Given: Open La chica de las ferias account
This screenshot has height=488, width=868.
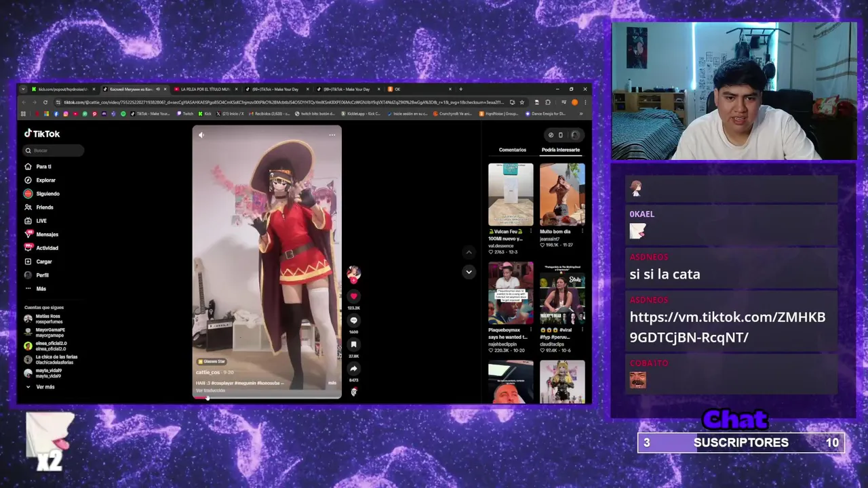Looking at the screenshot, I should point(51,359).
